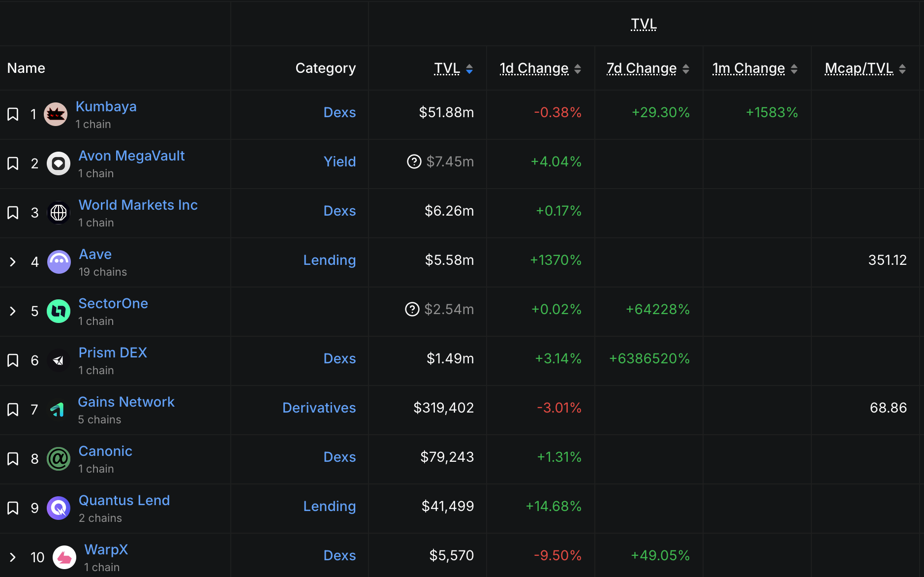The height and width of the screenshot is (577, 924).
Task: Click the Canonic @ logo
Action: point(59,459)
